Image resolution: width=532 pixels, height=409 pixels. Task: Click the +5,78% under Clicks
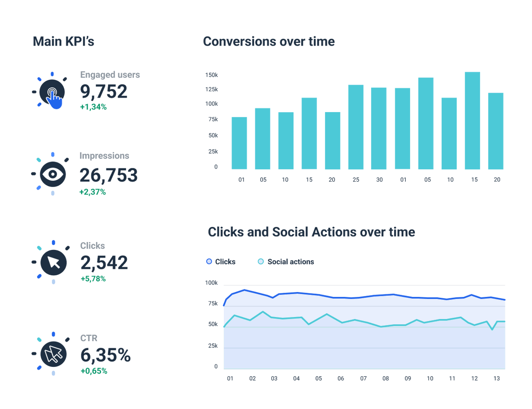pos(93,279)
